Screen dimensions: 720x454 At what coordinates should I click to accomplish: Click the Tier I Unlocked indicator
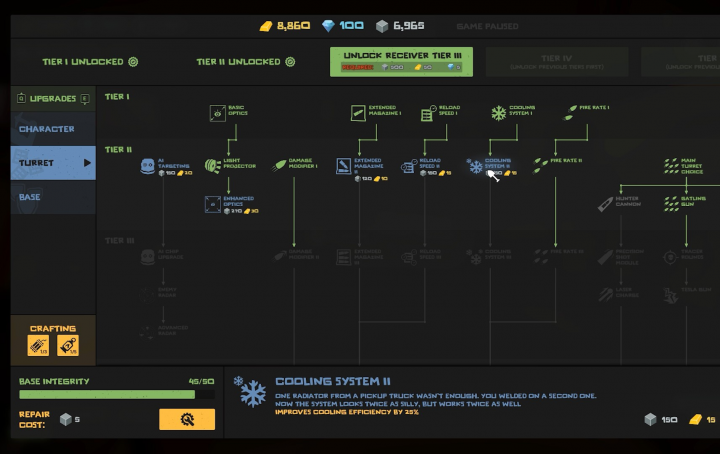tap(90, 62)
